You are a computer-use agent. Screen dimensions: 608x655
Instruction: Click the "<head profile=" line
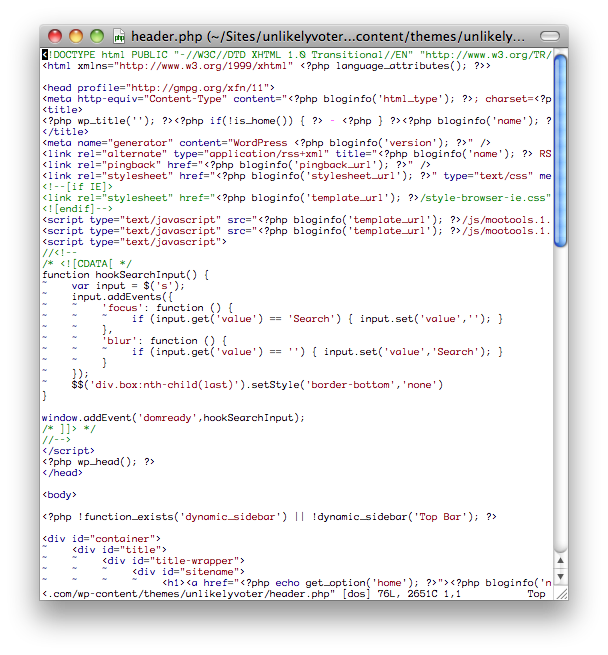pos(158,88)
